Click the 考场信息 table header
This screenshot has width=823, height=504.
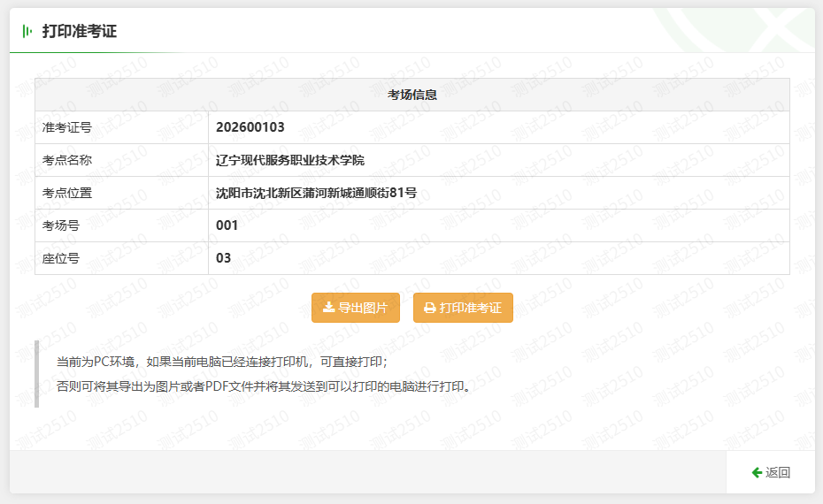(x=412, y=95)
